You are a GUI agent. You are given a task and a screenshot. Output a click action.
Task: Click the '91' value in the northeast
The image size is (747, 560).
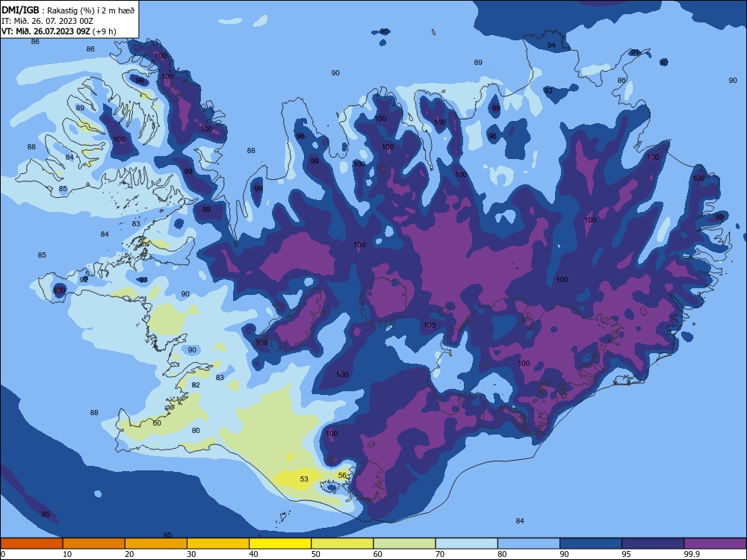[x=634, y=52]
